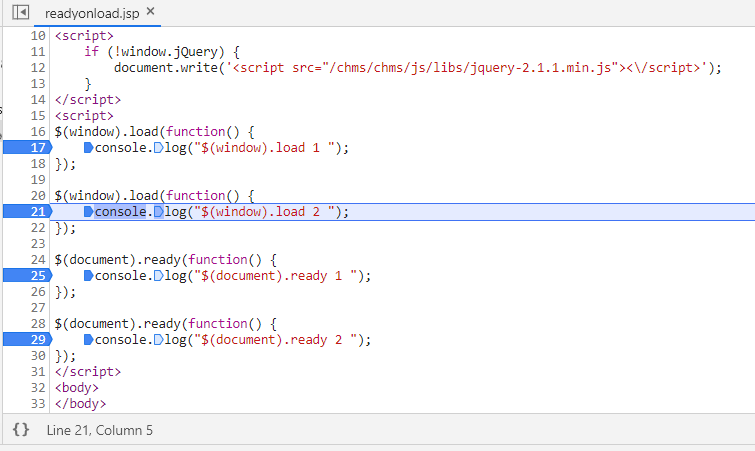Add breakpoint at line number 16
The height and width of the screenshot is (451, 755).
point(38,131)
